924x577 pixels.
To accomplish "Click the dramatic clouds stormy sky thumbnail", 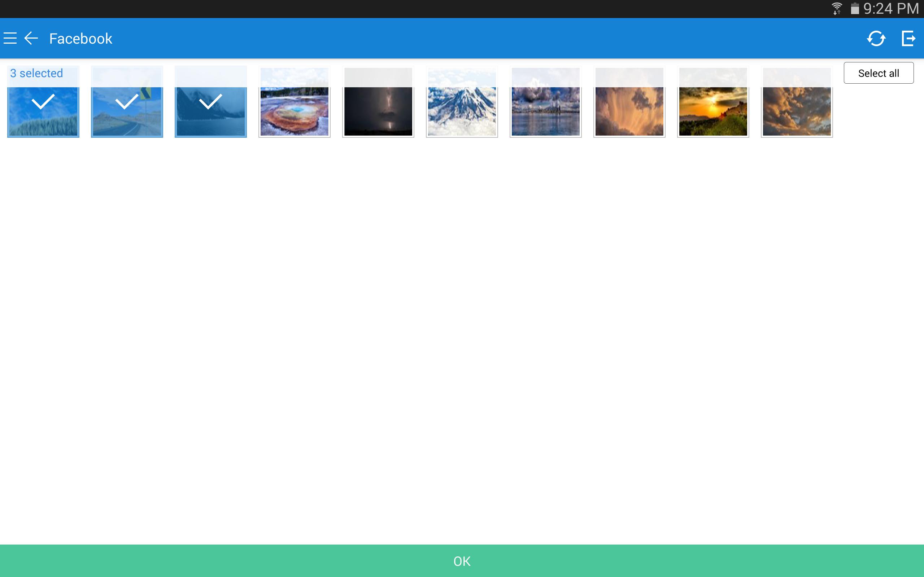I will click(796, 102).
